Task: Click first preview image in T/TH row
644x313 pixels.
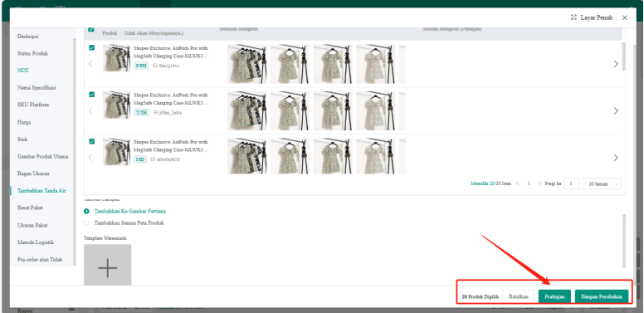Action: coord(246,111)
